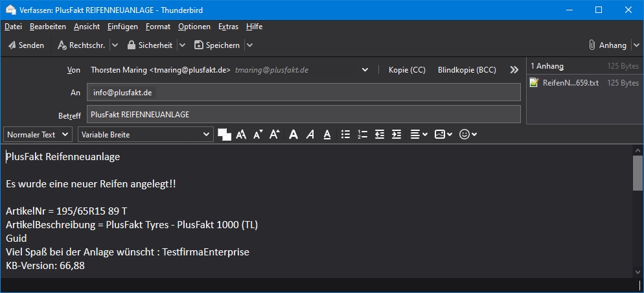
Task: Toggle italic formatting
Action: pos(310,134)
